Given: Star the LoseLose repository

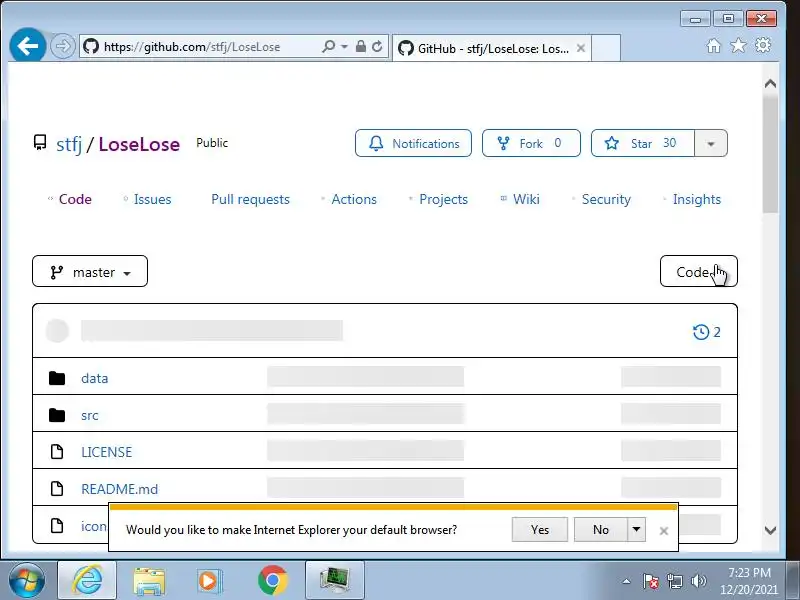Looking at the screenshot, I should click(x=643, y=143).
